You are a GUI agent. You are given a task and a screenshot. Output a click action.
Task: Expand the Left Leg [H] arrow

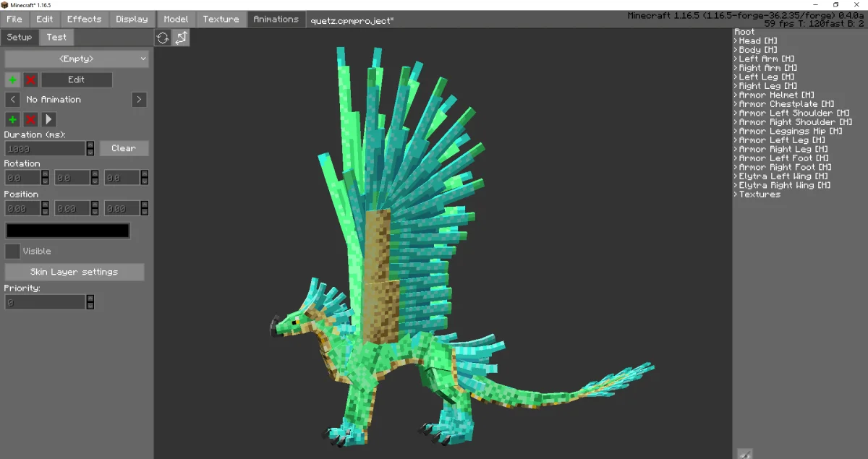click(x=736, y=77)
